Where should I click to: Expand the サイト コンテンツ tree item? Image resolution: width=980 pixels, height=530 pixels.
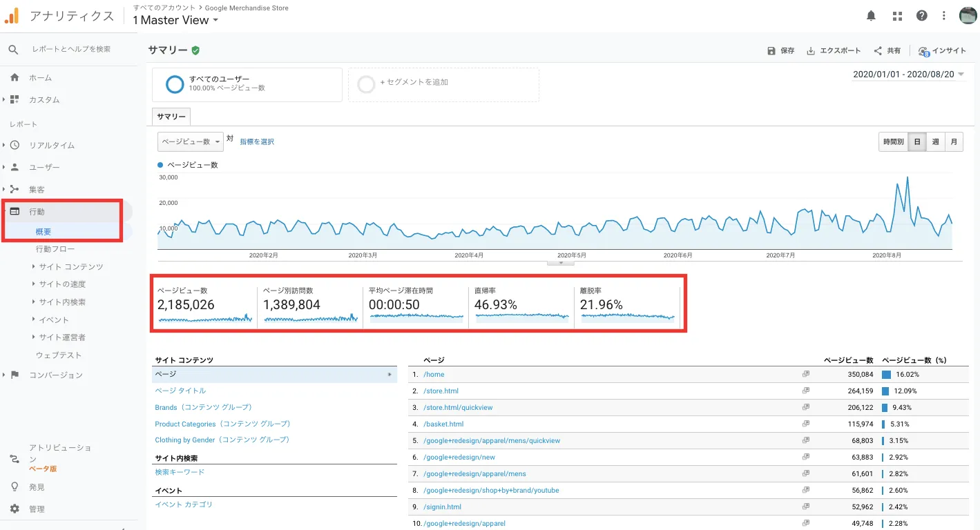coord(33,266)
